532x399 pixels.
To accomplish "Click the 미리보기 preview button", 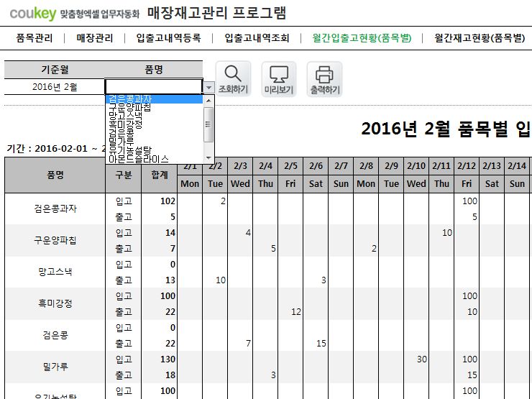I will coord(279,79).
